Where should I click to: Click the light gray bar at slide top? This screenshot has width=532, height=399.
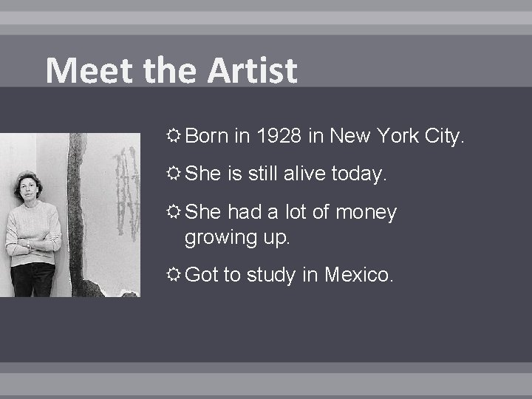[x=266, y=18]
